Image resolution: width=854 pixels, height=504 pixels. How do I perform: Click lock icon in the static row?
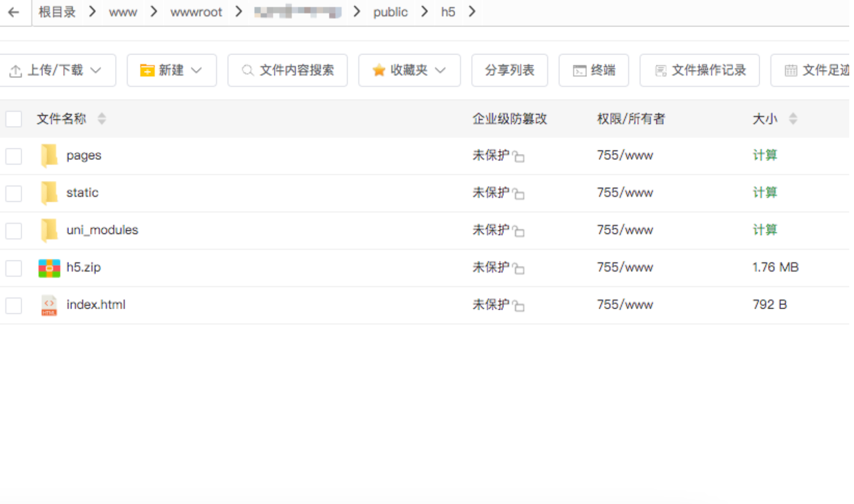click(x=519, y=194)
